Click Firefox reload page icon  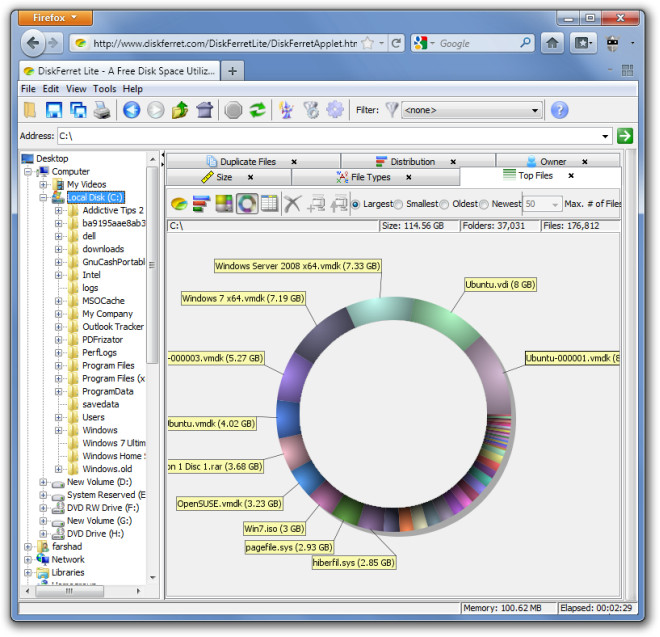(396, 43)
